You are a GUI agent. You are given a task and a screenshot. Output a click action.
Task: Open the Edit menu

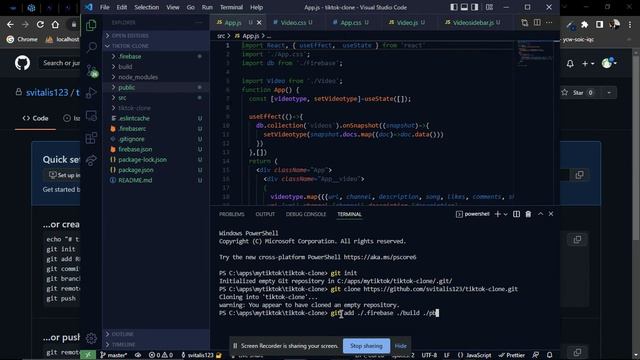pos(122,7)
